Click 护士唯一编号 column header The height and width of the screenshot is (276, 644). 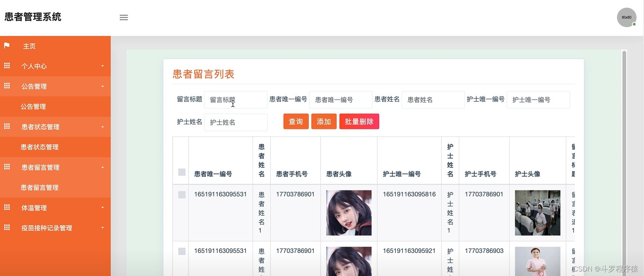coord(402,174)
